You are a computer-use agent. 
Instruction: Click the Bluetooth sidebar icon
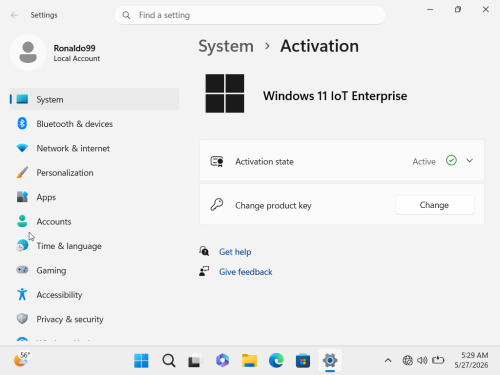(x=22, y=123)
